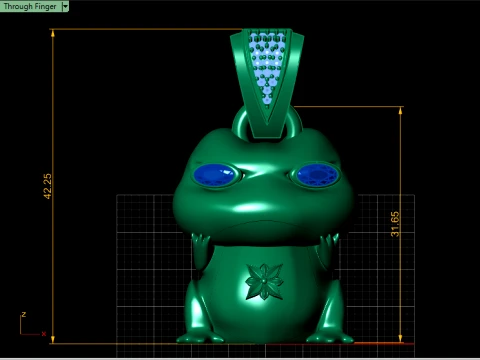Select the 42.25 dimension text
Viewport: 480px width, 360px height.
point(48,186)
